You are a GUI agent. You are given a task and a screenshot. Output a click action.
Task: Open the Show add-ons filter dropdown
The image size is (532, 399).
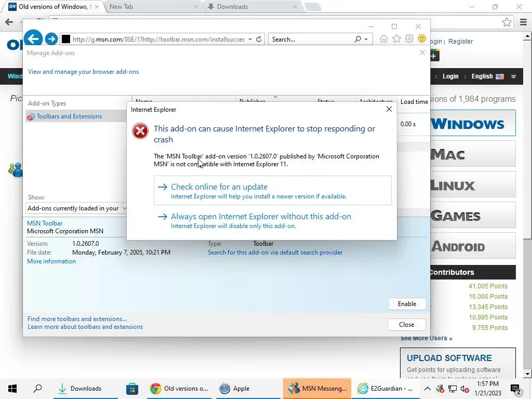pyautogui.click(x=76, y=208)
